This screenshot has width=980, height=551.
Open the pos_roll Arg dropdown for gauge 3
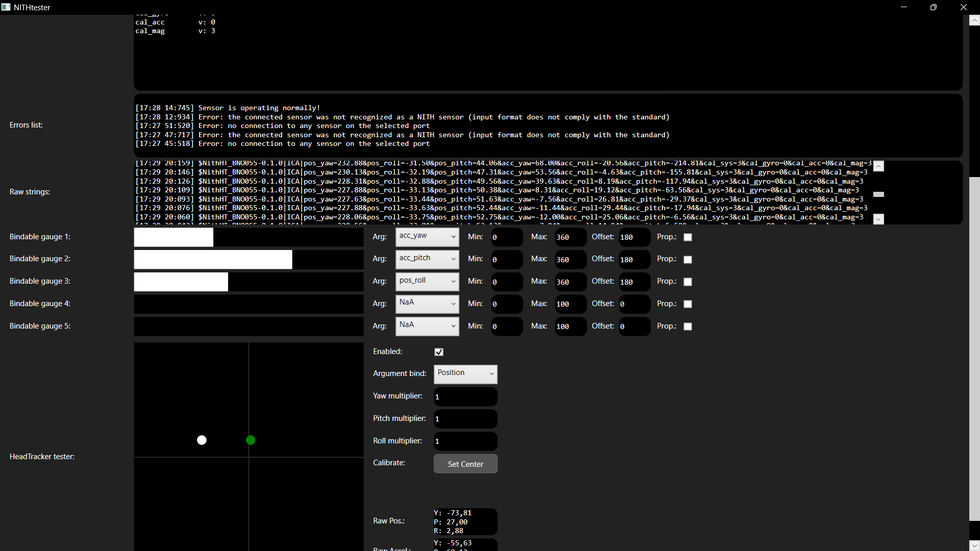427,282
